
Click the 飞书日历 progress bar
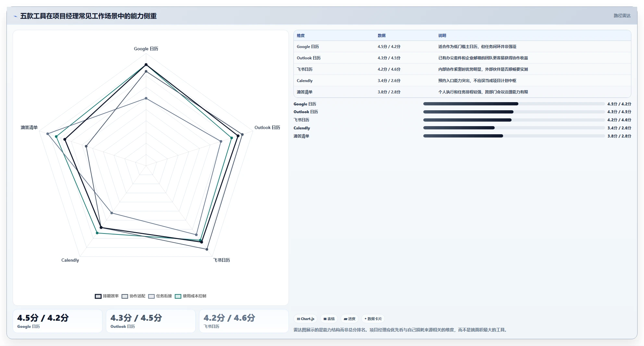[x=514, y=120]
